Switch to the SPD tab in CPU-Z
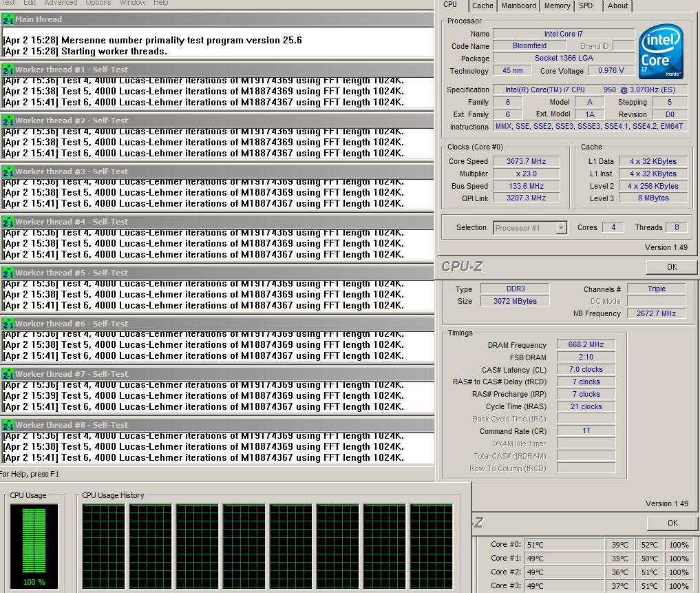The height and width of the screenshot is (593, 700). pos(586,6)
